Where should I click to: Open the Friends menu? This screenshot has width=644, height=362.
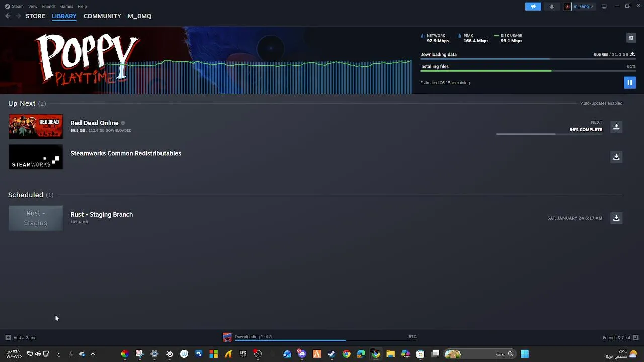(x=49, y=6)
